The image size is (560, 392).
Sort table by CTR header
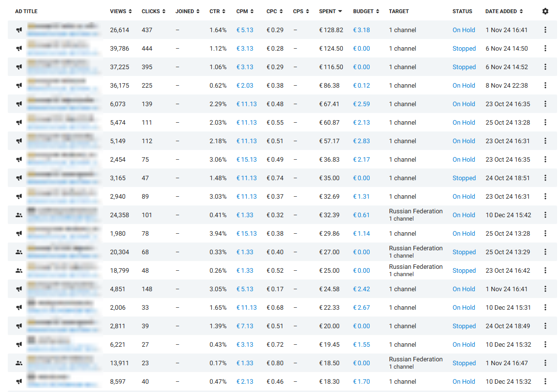[x=217, y=11]
